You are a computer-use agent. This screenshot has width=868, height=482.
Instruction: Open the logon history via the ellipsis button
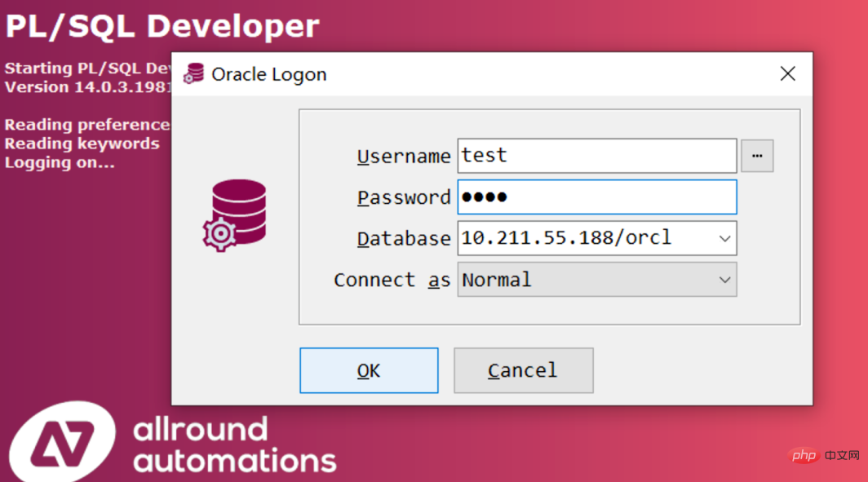[x=757, y=156]
